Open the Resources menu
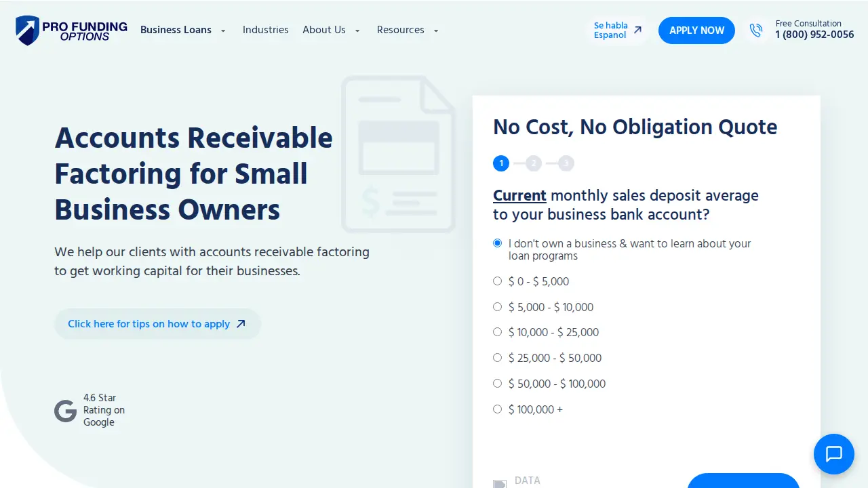 tap(401, 30)
